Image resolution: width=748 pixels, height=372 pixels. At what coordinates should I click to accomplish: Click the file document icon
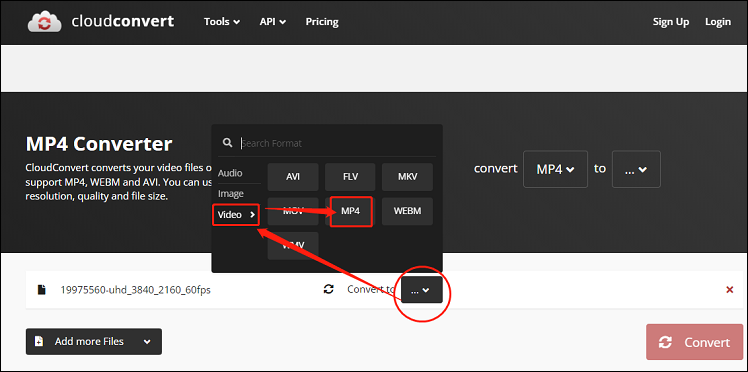pyautogui.click(x=42, y=289)
